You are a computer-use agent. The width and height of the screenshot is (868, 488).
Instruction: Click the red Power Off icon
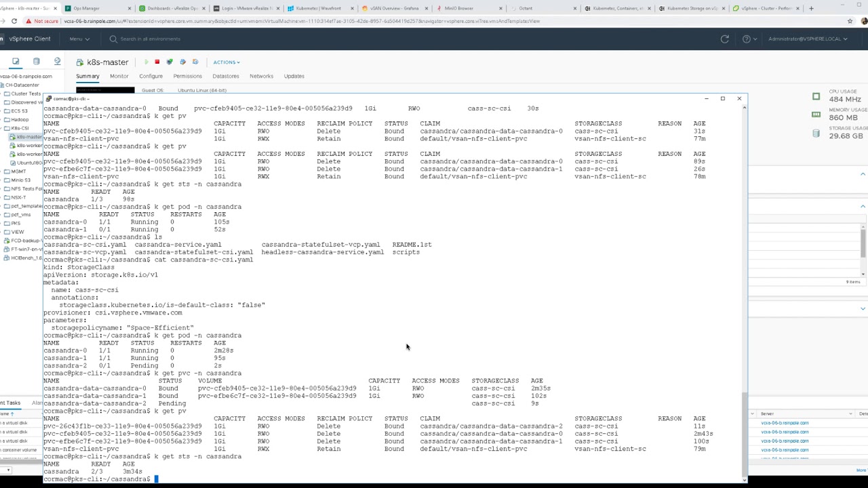157,62
